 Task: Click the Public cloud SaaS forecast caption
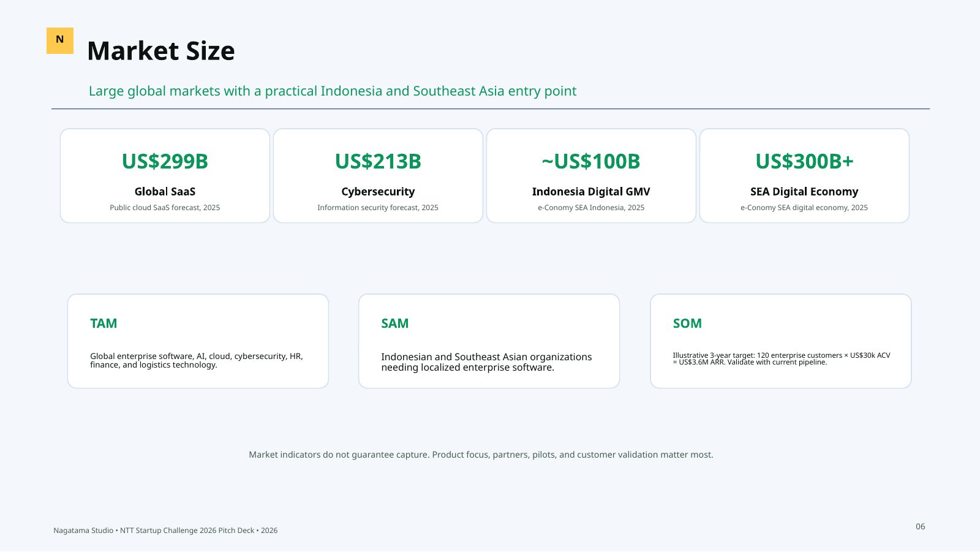point(165,208)
